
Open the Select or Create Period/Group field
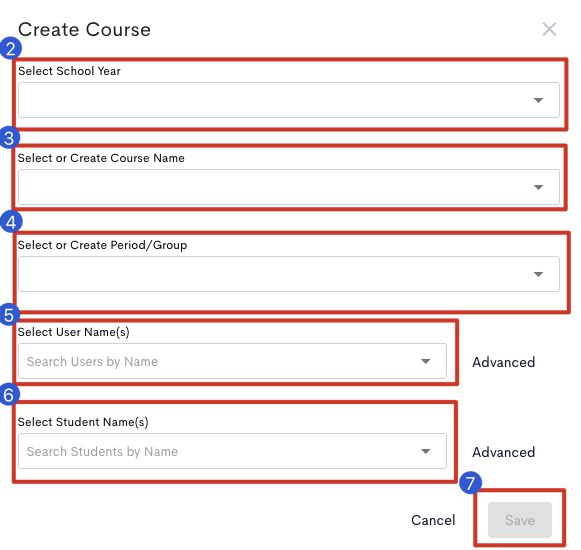pos(289,274)
